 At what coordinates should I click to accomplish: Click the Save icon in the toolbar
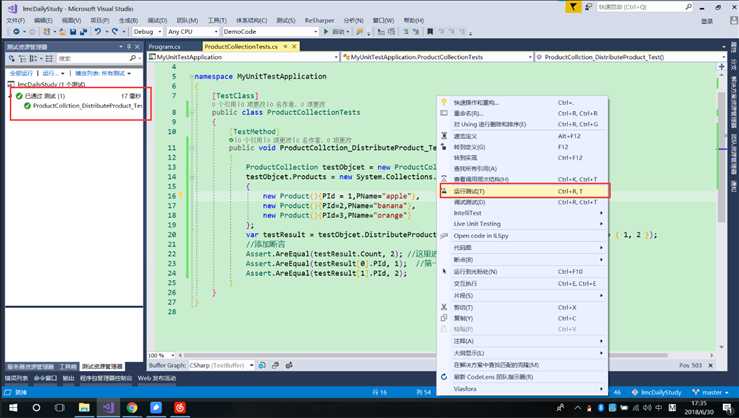[73, 32]
